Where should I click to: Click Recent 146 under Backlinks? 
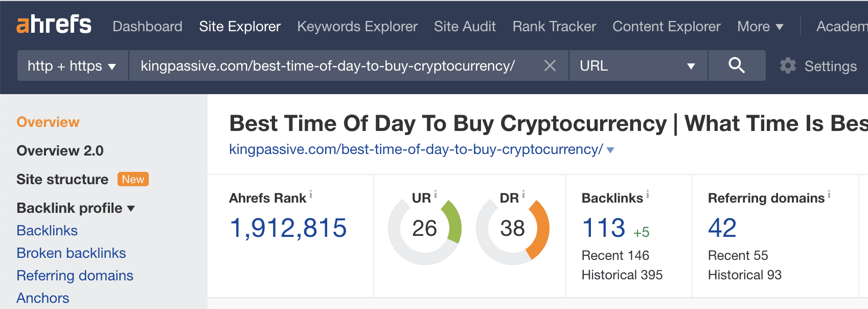[x=615, y=255]
